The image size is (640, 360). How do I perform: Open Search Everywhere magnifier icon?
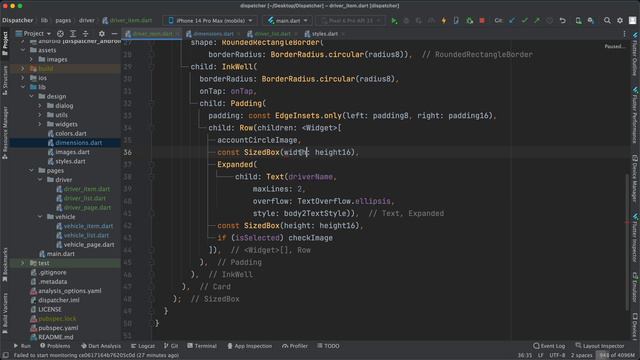tap(607, 20)
